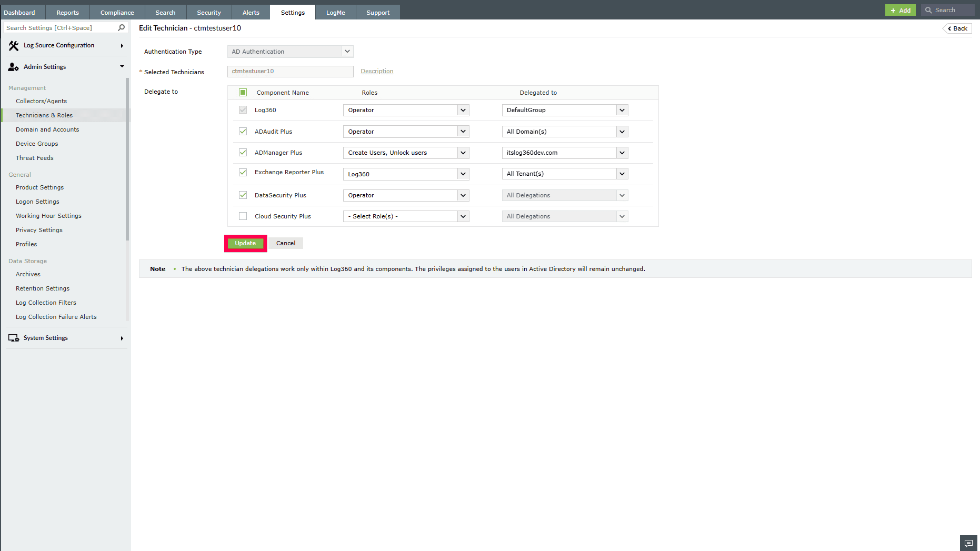Click the magnifier icon in Search Settings
Screen dimensions: 980x551
pyautogui.click(x=122, y=28)
